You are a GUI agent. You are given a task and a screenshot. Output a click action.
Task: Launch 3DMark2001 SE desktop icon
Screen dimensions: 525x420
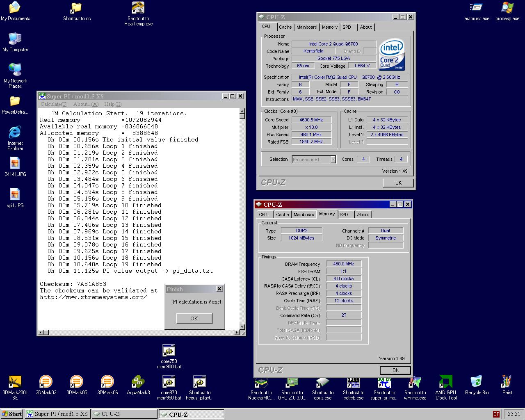point(15,388)
